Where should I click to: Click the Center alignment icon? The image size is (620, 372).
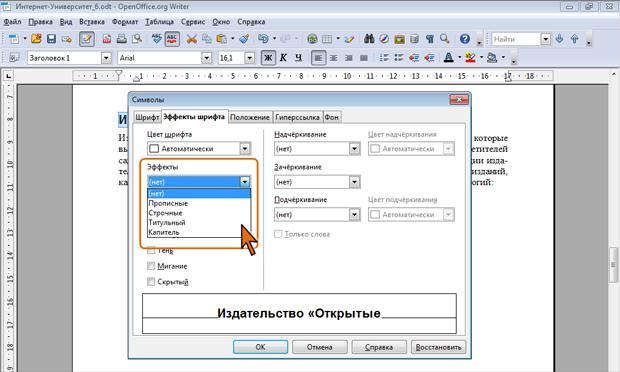[333, 58]
